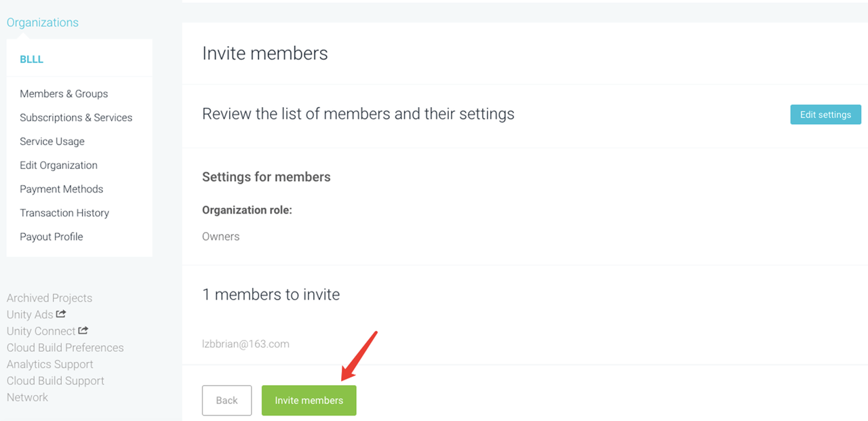This screenshot has width=868, height=421.
Task: Go to Subscriptions & Services
Action: point(76,117)
